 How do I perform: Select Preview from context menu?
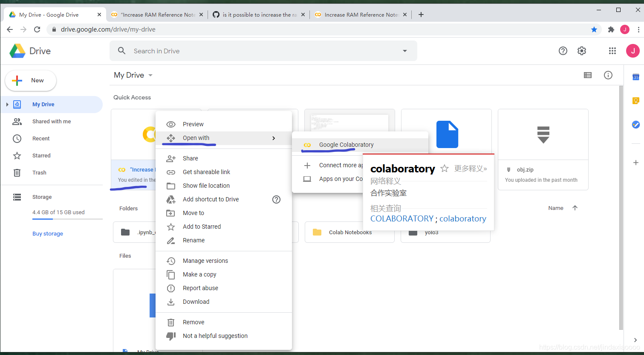[224, 124]
